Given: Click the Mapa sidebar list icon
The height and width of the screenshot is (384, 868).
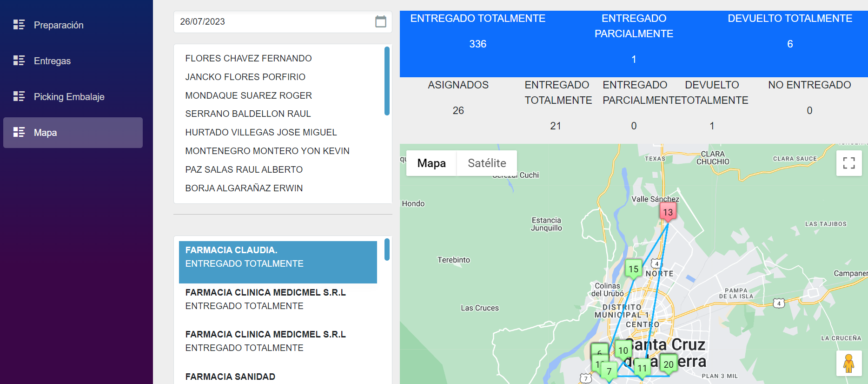Looking at the screenshot, I should click(x=19, y=132).
